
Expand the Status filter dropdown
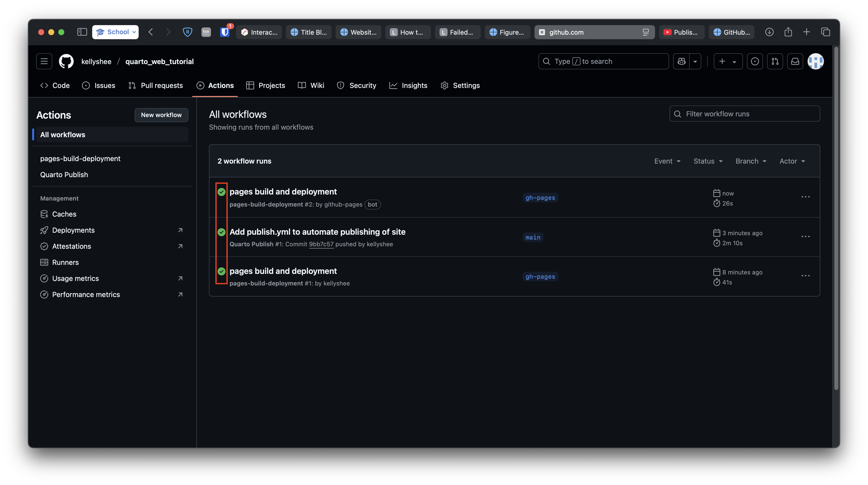[708, 161]
